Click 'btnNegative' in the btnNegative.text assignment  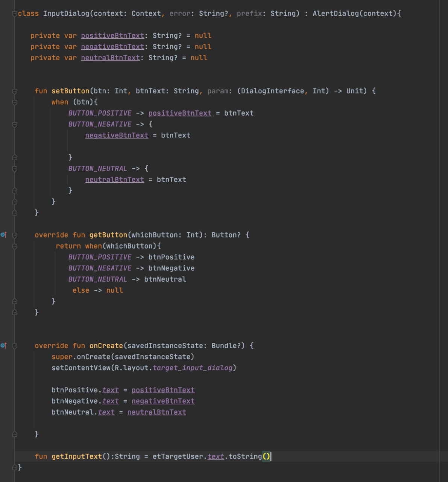[74, 401]
